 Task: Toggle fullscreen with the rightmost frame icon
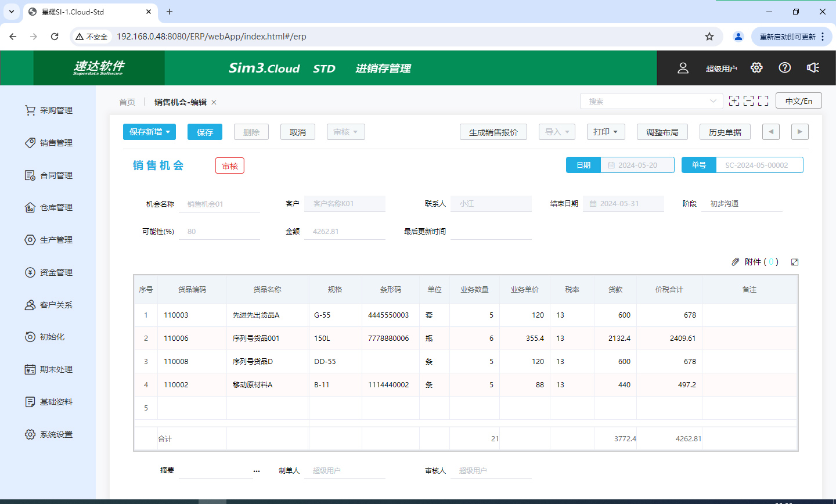[x=763, y=101]
